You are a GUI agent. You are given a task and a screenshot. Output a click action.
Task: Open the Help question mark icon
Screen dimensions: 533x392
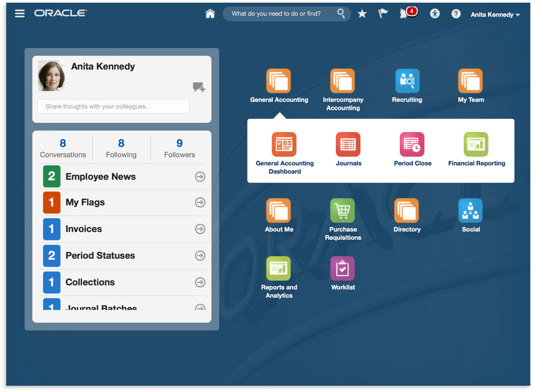click(x=456, y=14)
